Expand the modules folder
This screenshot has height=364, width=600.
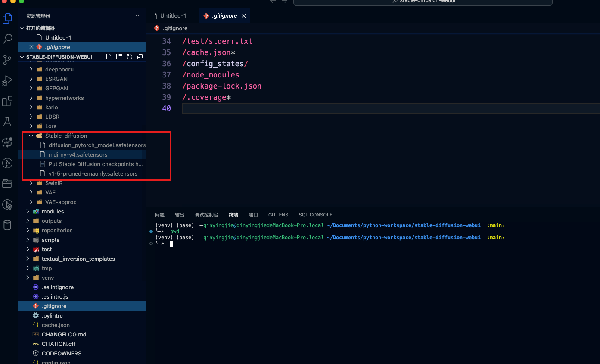(28, 211)
